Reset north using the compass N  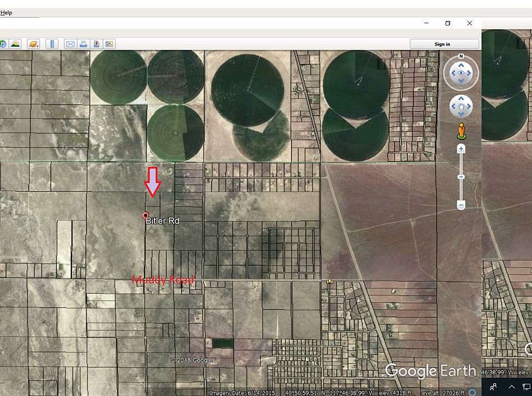461,56
